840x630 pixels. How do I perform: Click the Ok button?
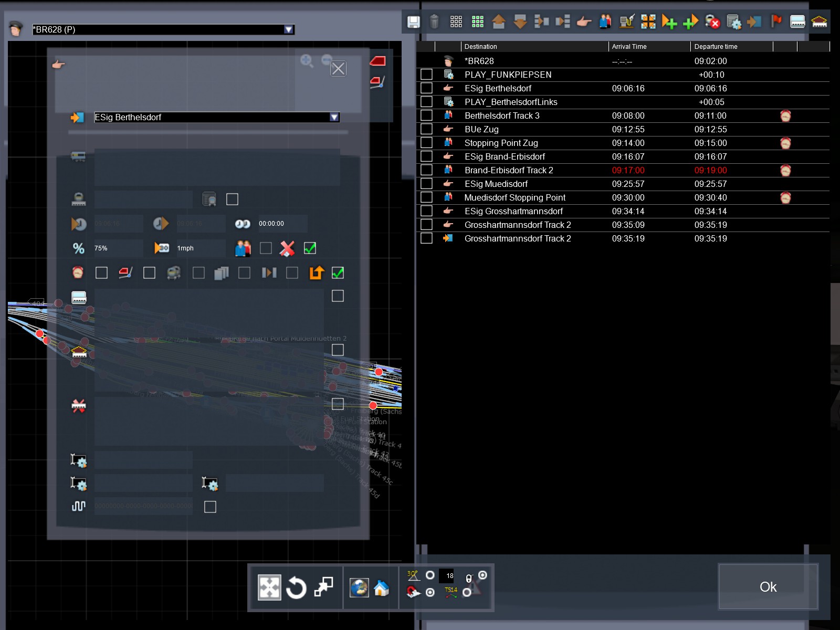(x=768, y=587)
